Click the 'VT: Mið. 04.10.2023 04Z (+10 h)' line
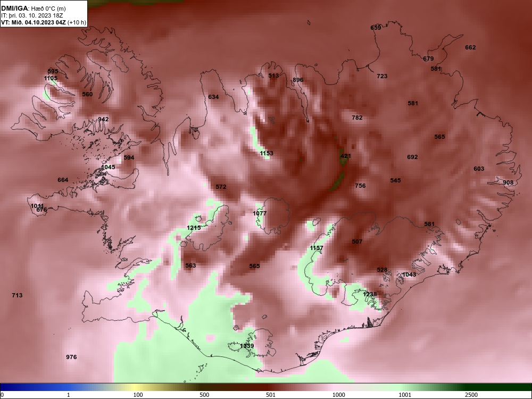The image size is (532, 399). (44, 23)
